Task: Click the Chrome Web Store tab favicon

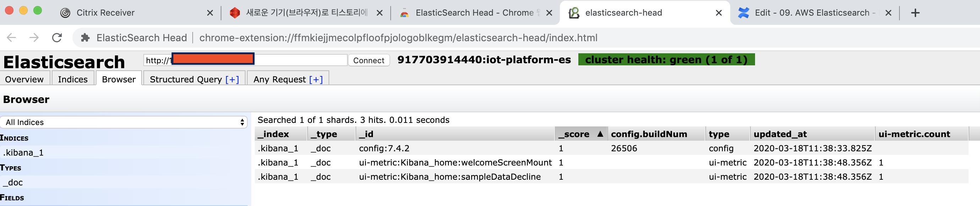Action: 404,13
